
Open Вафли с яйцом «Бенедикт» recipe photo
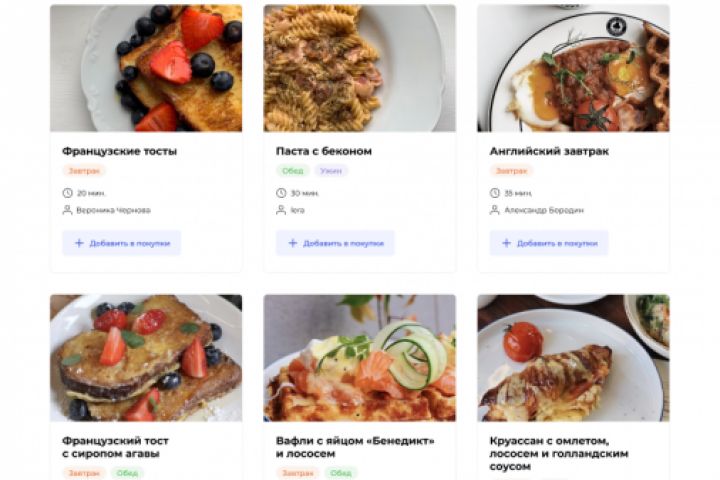359,357
